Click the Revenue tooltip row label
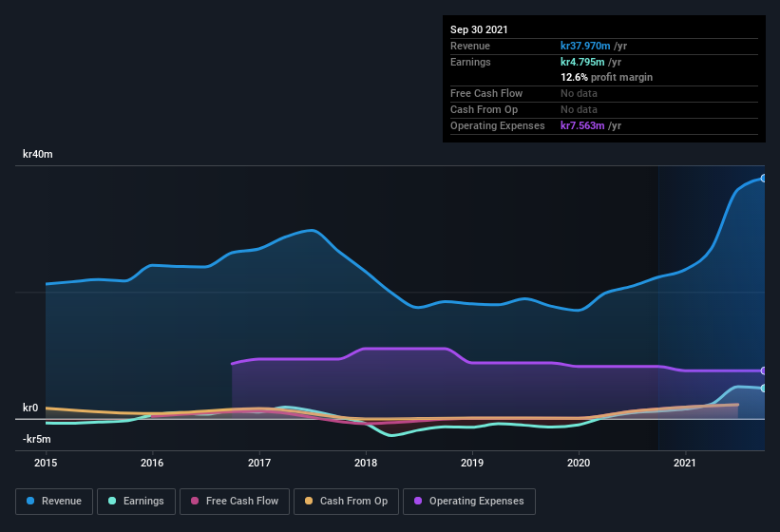Screen dimensions: 780x532 (470, 46)
